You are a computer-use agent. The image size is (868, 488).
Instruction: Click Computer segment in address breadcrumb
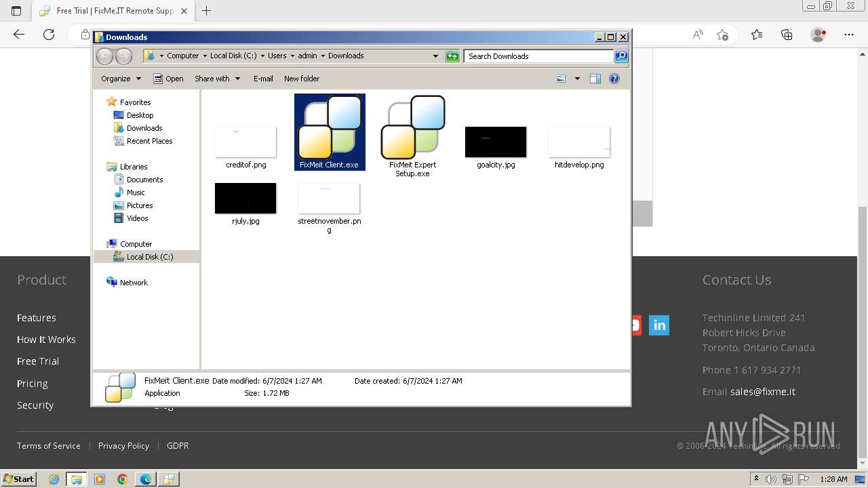click(182, 56)
